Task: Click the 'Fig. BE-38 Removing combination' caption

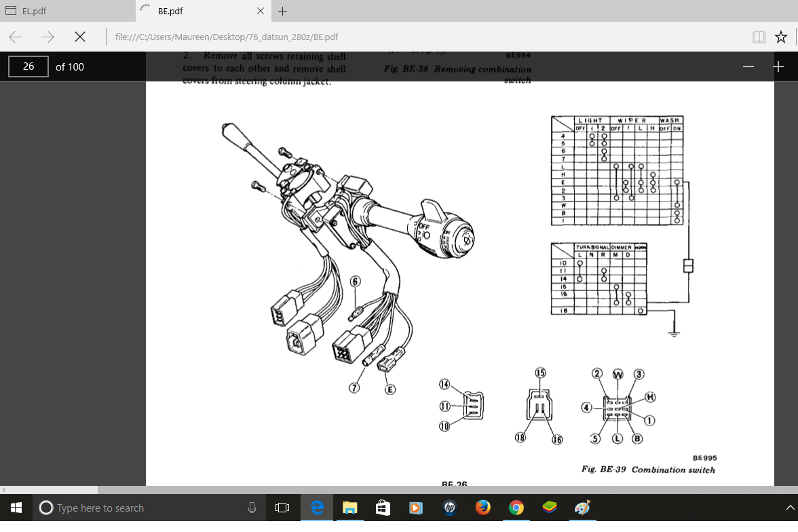Action: [457, 69]
